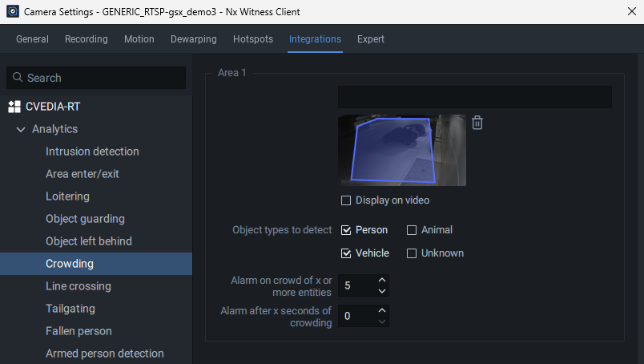Increase crowding seconds with up arrow

coord(382,310)
